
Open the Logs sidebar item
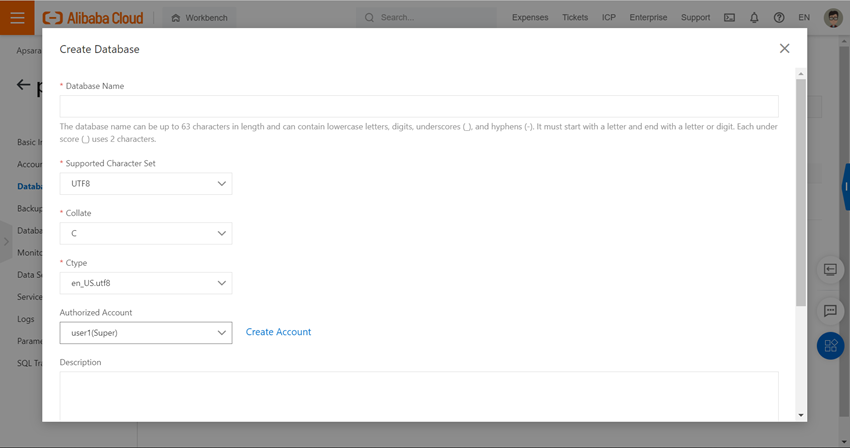pos(25,319)
